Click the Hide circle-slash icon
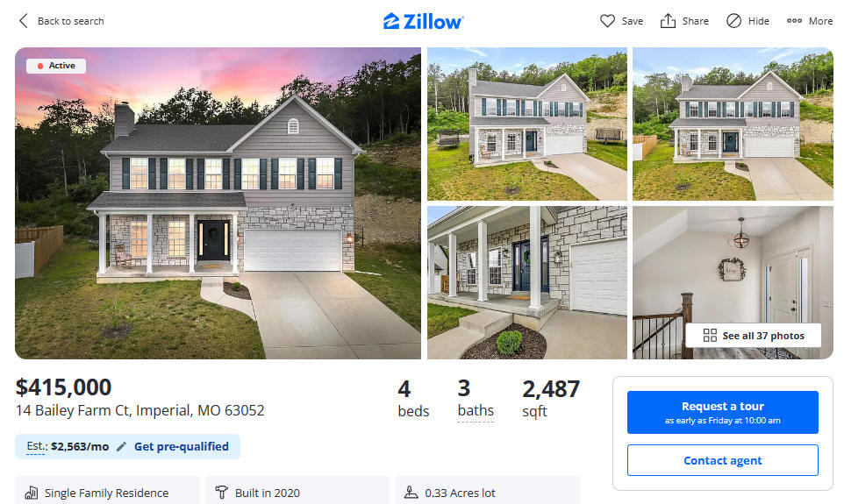This screenshot has width=844, height=504. [x=733, y=21]
